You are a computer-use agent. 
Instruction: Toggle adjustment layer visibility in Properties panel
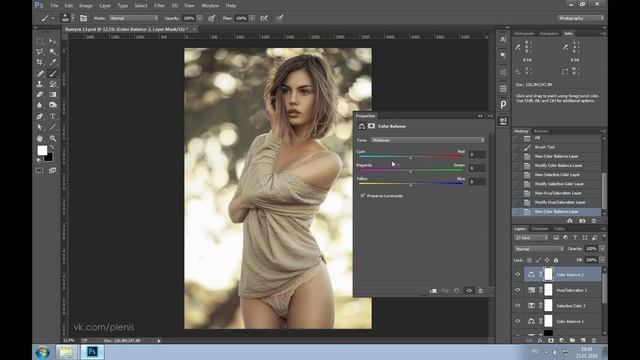click(x=469, y=291)
